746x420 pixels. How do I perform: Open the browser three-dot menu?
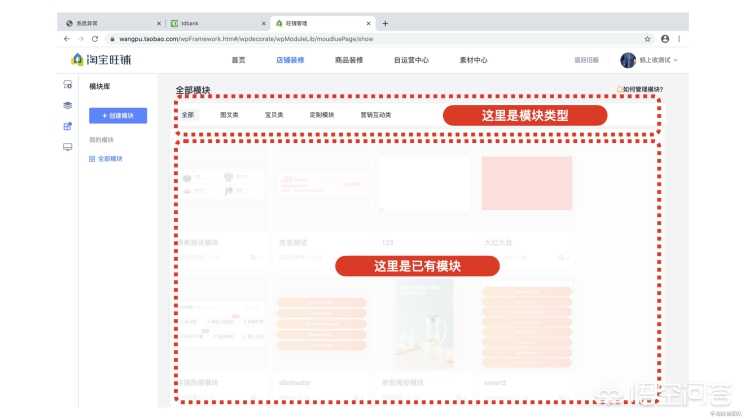679,39
